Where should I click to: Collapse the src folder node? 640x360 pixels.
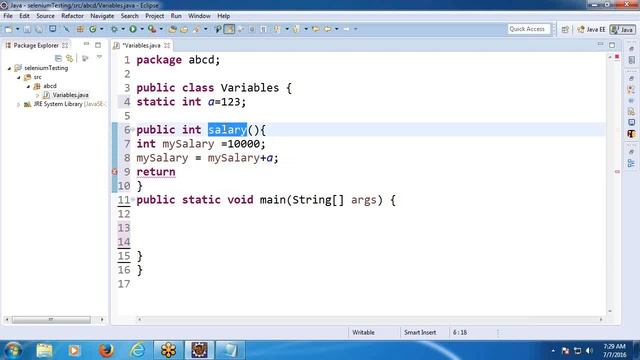(x=19, y=78)
